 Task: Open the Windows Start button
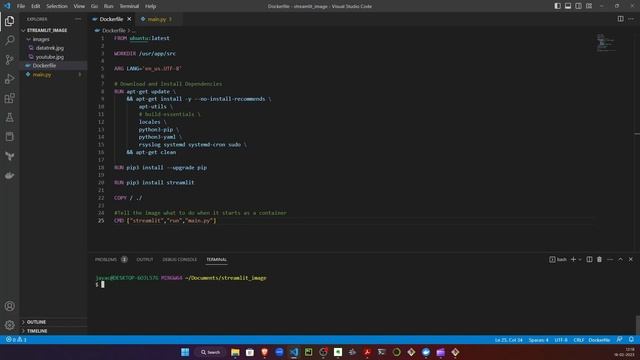[185, 352]
